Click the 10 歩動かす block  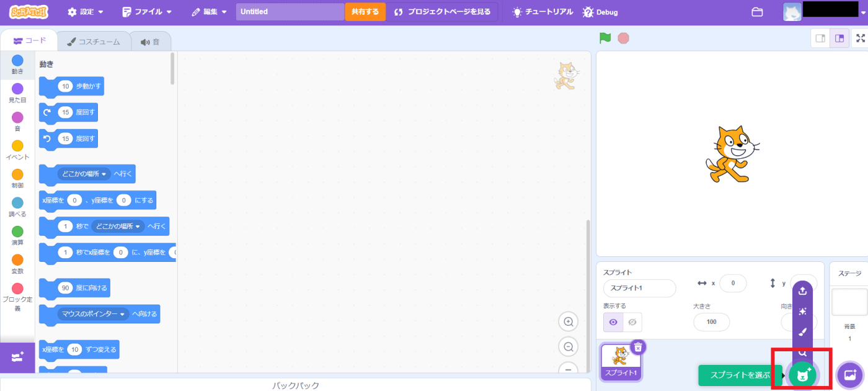coord(71,87)
